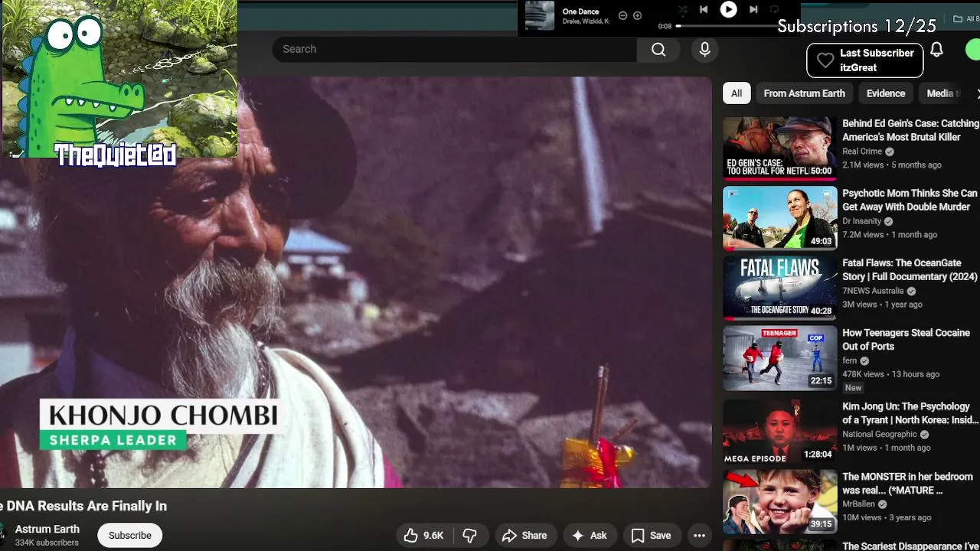Open Ed Gein's Case video thumbnail
This screenshot has width=980, height=551.
779,148
